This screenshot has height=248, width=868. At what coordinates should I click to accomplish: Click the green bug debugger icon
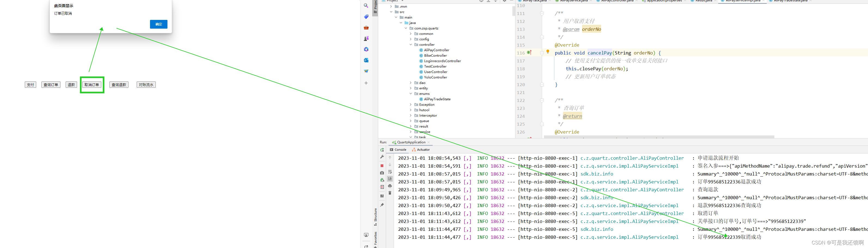(382, 180)
